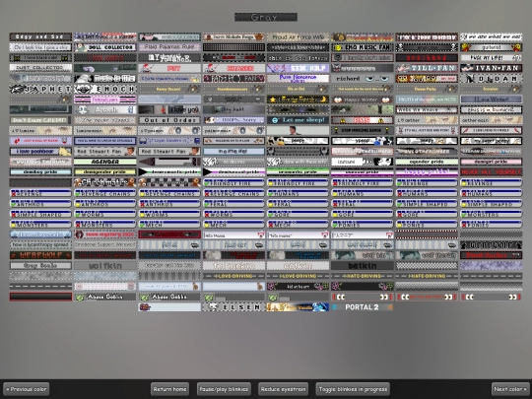Select the HUMANS blinkie with green check
This screenshot has height=399, width=532.
pyautogui.click(x=298, y=193)
